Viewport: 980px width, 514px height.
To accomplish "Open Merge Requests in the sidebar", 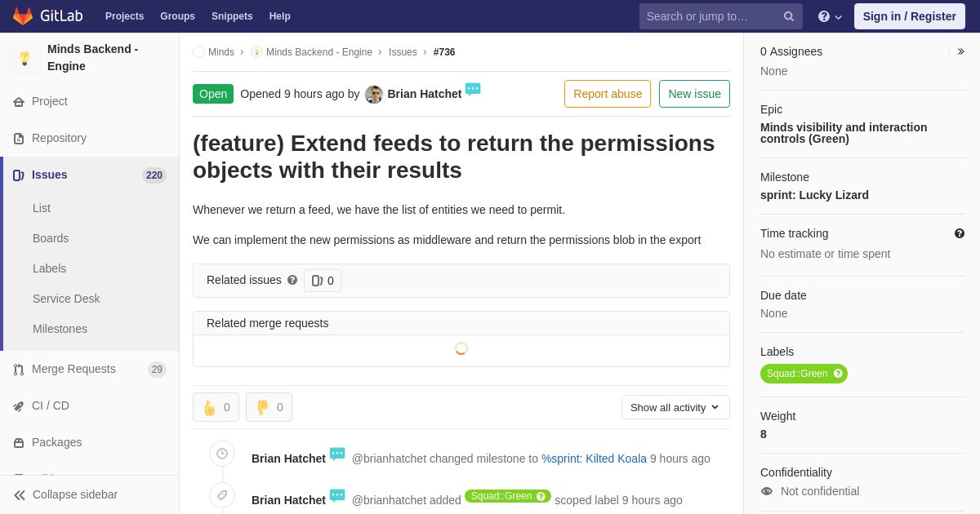I will click(73, 369).
